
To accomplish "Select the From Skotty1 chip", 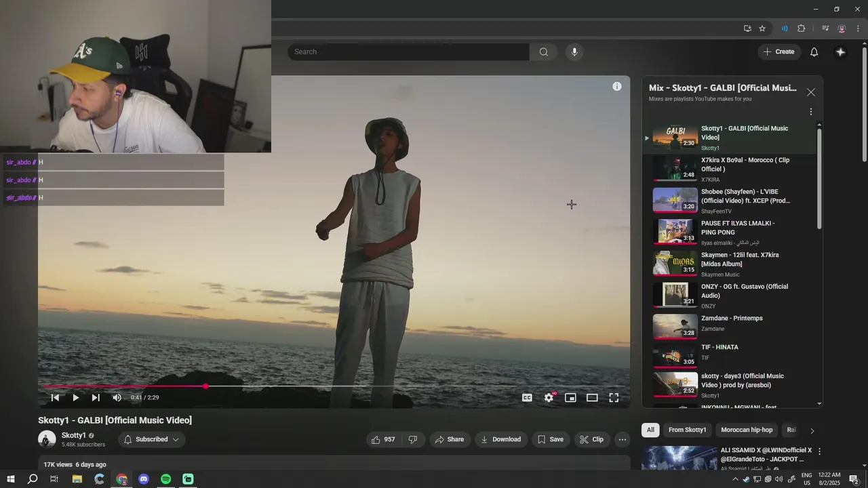I will tap(687, 430).
